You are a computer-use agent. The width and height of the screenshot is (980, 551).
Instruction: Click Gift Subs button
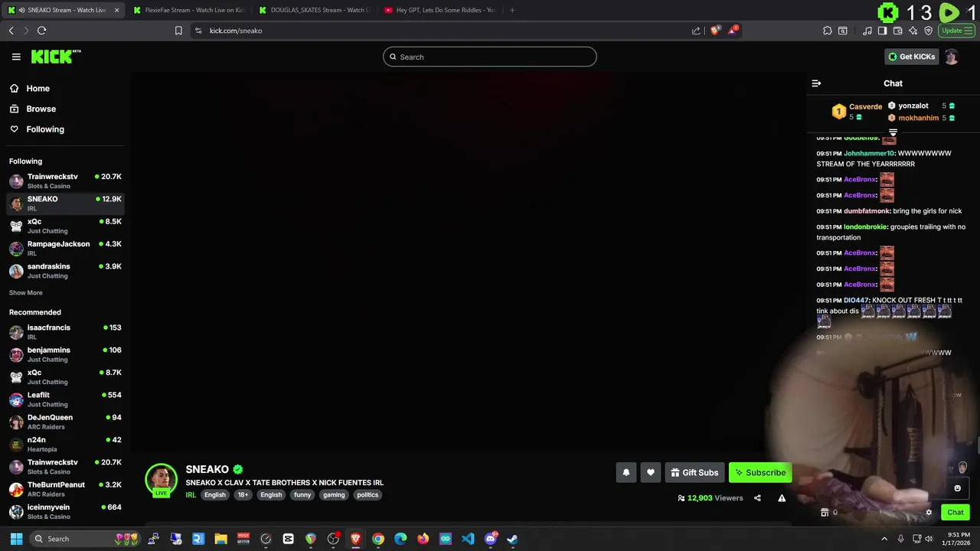[x=694, y=472]
